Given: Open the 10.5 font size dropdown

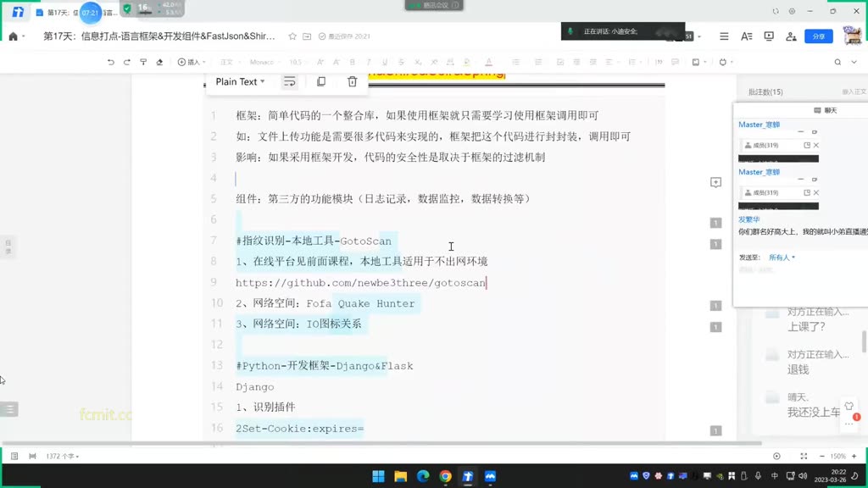Looking at the screenshot, I should pyautogui.click(x=298, y=62).
